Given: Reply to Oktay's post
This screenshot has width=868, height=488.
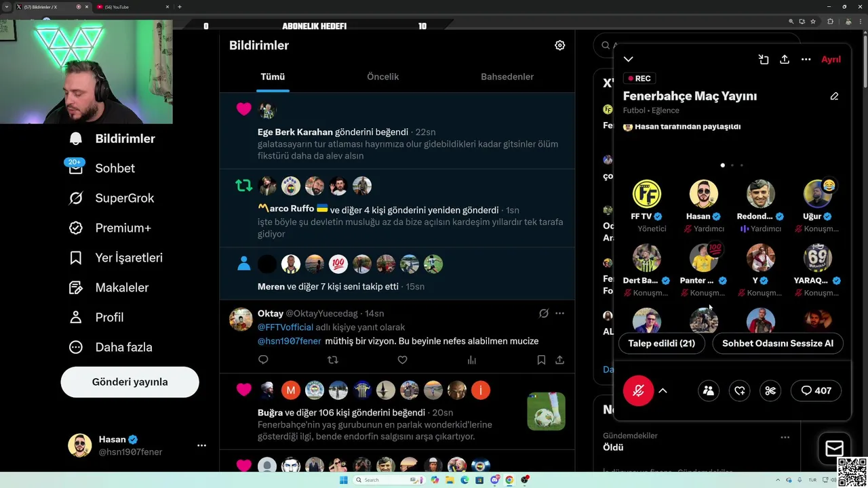Looking at the screenshot, I should point(263,360).
